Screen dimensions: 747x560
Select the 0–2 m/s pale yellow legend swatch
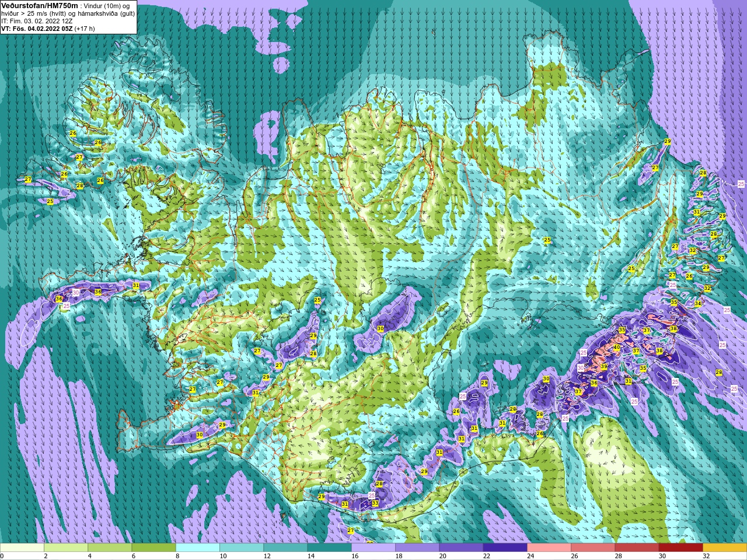(22, 548)
